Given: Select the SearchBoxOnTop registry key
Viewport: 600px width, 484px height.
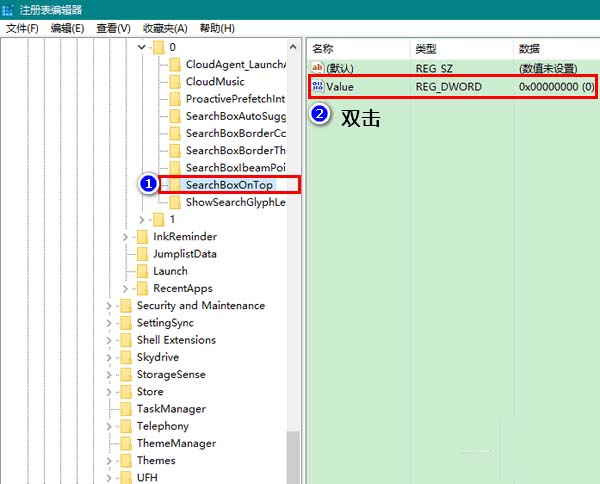Looking at the screenshot, I should click(229, 185).
